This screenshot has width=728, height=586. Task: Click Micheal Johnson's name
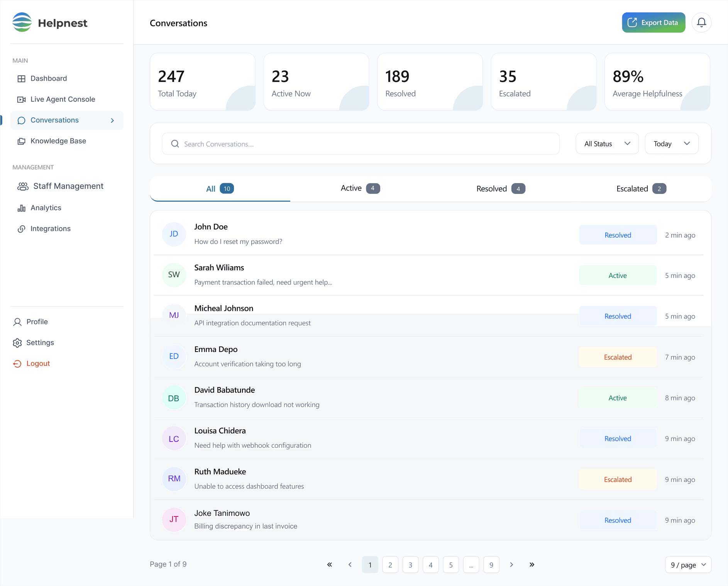pyautogui.click(x=224, y=308)
